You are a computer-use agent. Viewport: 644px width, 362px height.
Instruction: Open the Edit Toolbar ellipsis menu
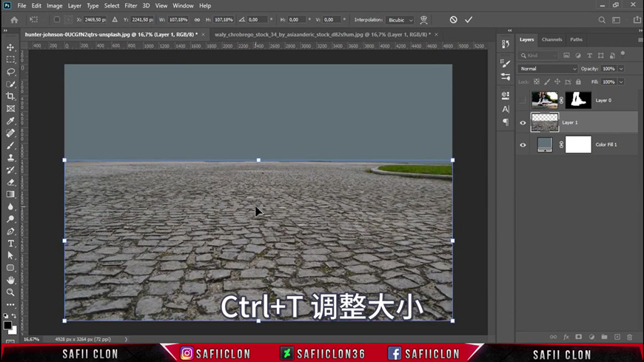(10, 305)
